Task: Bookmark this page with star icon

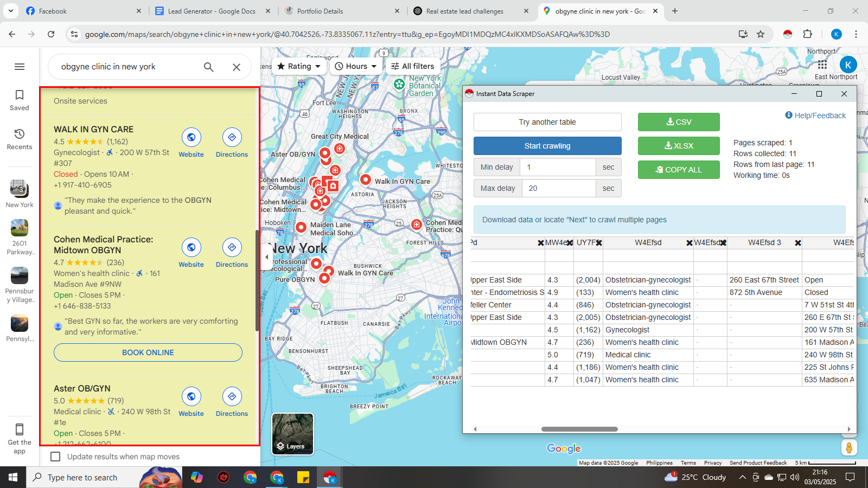Action: (x=761, y=34)
